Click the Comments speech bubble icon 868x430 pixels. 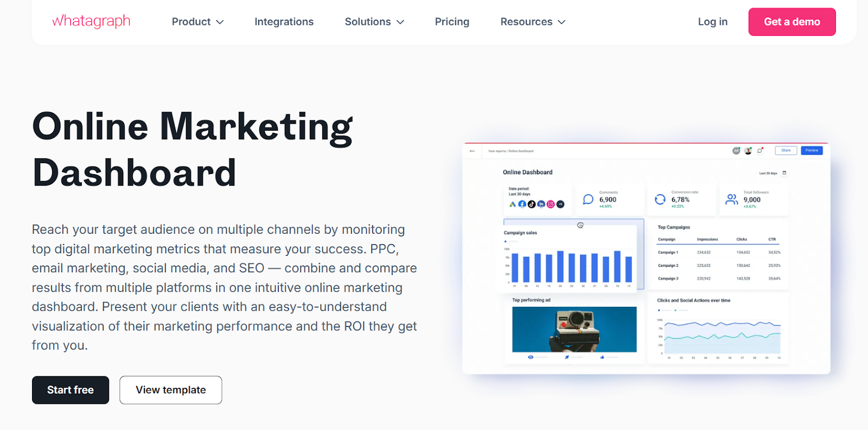[x=588, y=200]
